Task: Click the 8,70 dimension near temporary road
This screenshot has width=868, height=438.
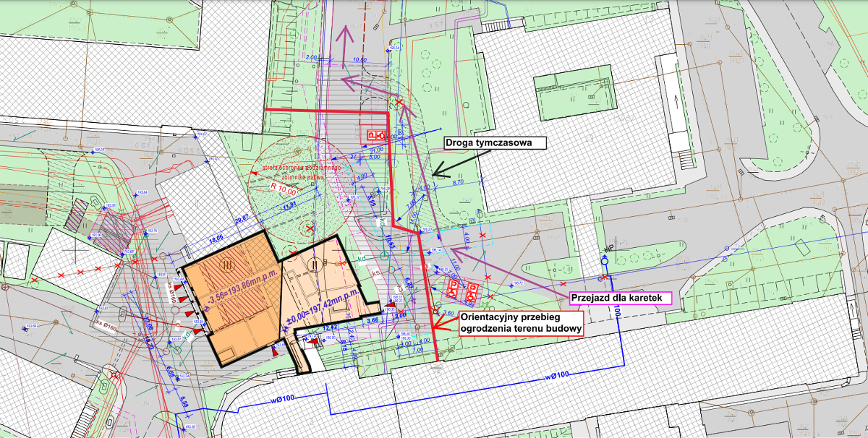Action: tap(459, 184)
